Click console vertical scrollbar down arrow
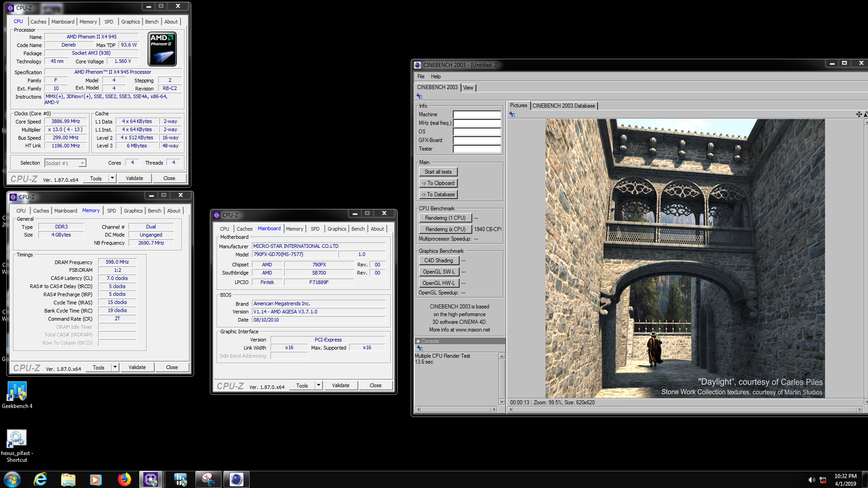 coord(502,402)
